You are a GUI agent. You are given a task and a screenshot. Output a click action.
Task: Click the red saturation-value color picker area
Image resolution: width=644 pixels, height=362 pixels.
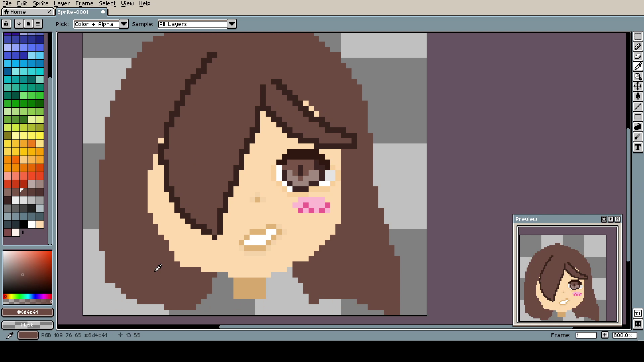click(x=28, y=272)
